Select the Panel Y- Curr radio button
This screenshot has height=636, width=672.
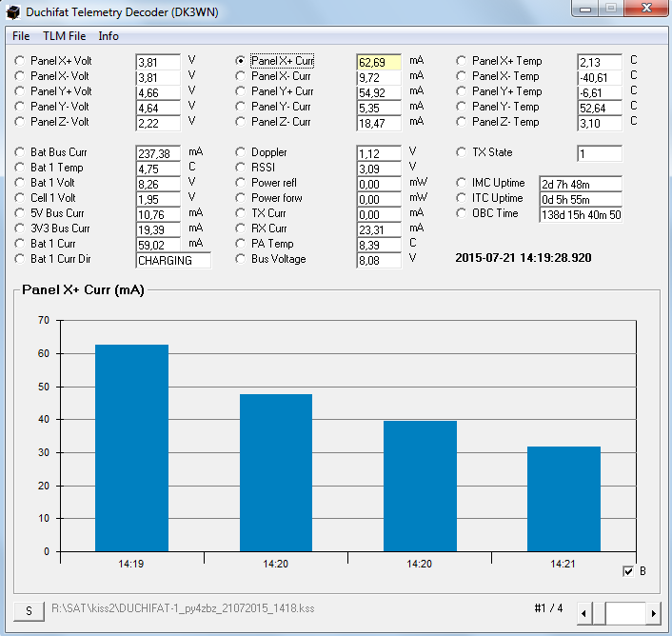pyautogui.click(x=241, y=107)
